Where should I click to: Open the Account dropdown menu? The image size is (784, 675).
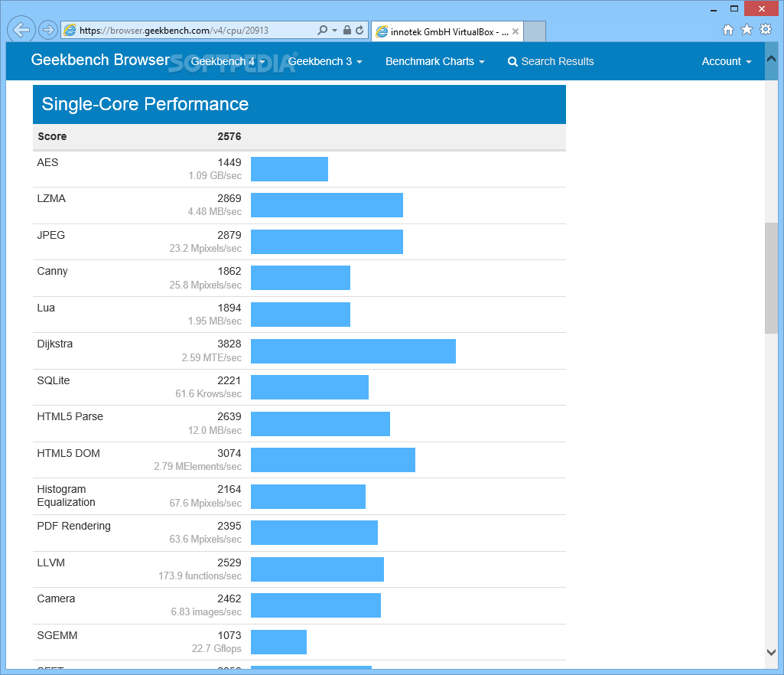(x=727, y=61)
